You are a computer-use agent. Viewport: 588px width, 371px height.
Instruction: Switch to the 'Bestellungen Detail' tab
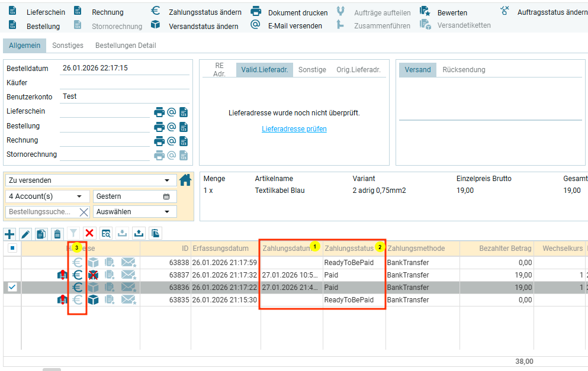click(x=126, y=46)
